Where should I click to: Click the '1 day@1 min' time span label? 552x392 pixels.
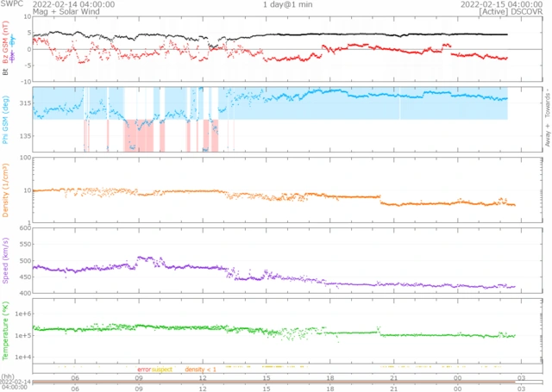(x=289, y=4)
